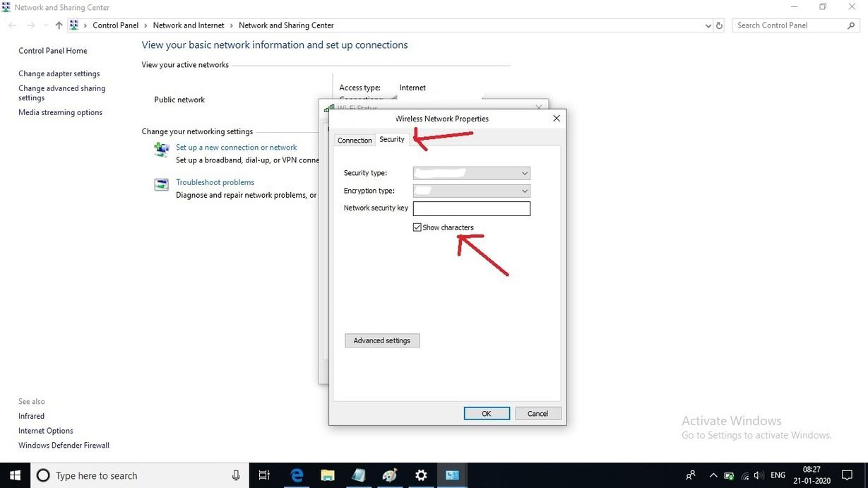
Task: Open address bar history dropdown
Action: tap(708, 25)
